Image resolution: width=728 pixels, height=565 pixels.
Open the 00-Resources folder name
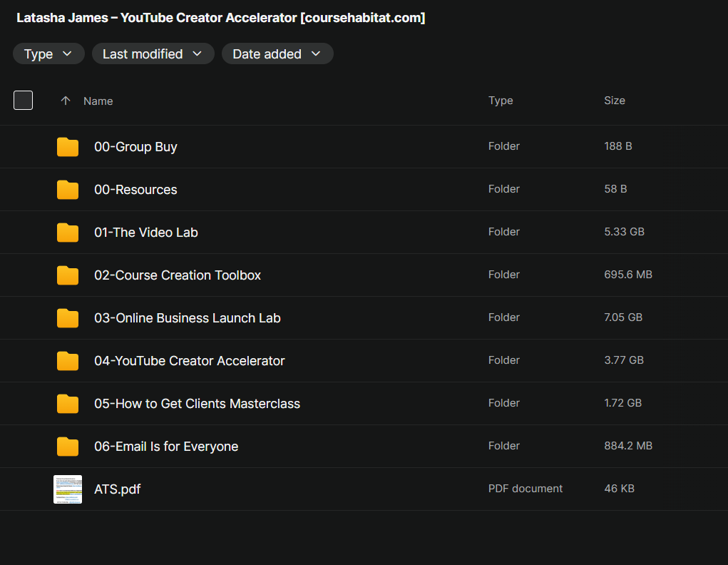[x=135, y=190]
